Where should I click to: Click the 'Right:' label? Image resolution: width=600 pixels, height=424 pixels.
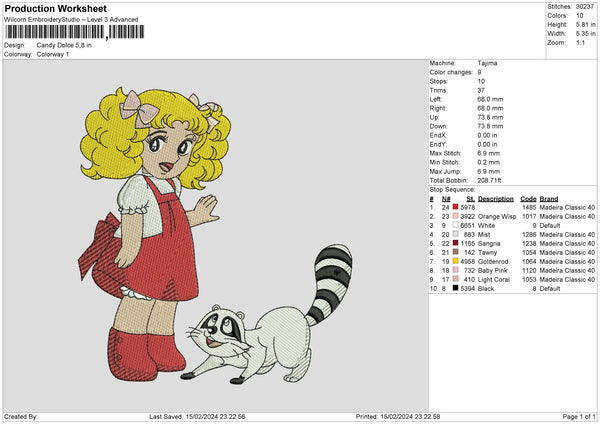point(437,108)
